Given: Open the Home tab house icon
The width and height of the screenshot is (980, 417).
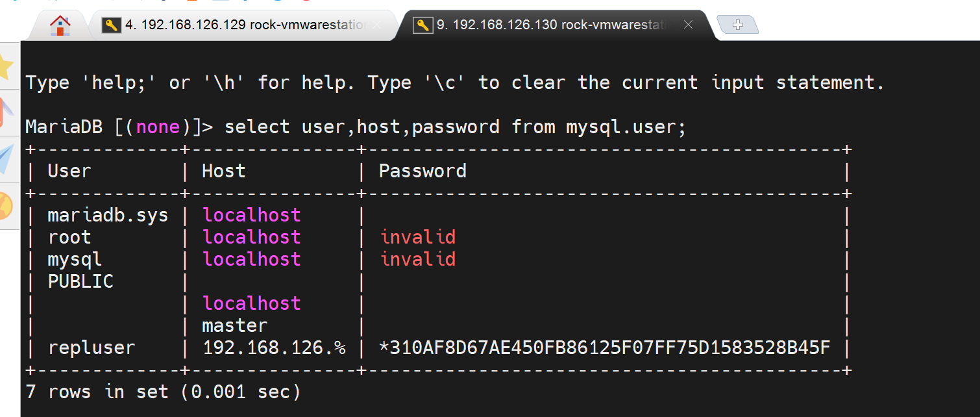Looking at the screenshot, I should click(x=60, y=25).
